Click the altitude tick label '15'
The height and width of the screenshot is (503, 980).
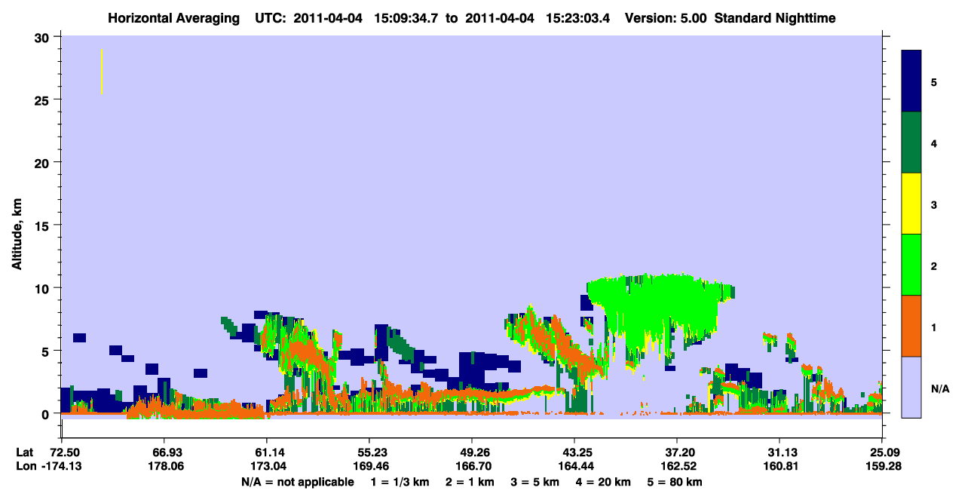[x=42, y=225]
